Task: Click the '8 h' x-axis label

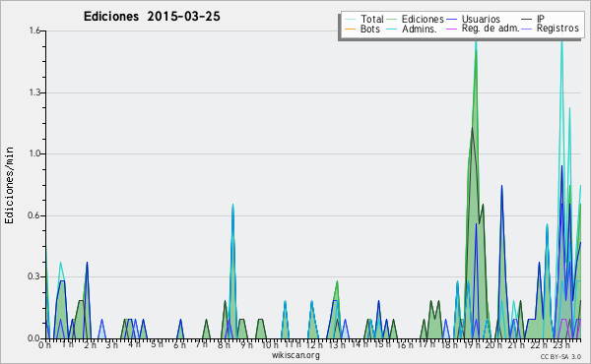Action: point(224,345)
